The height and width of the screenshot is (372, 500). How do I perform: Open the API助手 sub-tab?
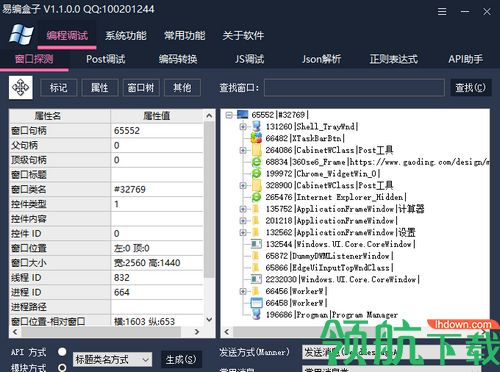pyautogui.click(x=465, y=59)
